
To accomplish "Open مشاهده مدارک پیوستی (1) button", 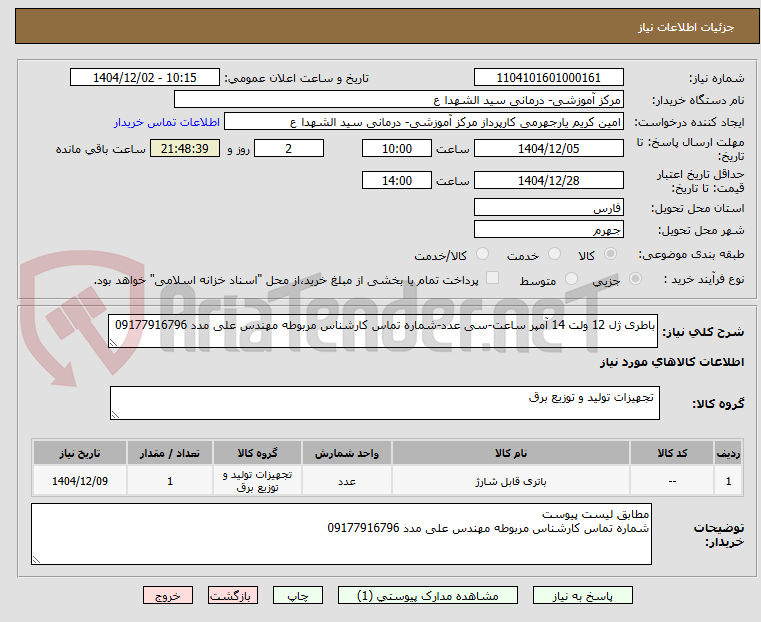I will click(428, 595).
